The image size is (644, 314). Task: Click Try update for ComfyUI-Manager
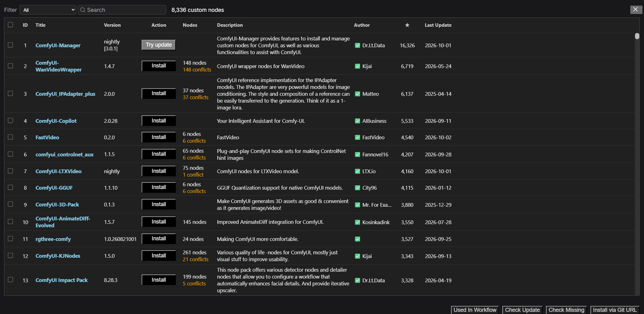159,45
